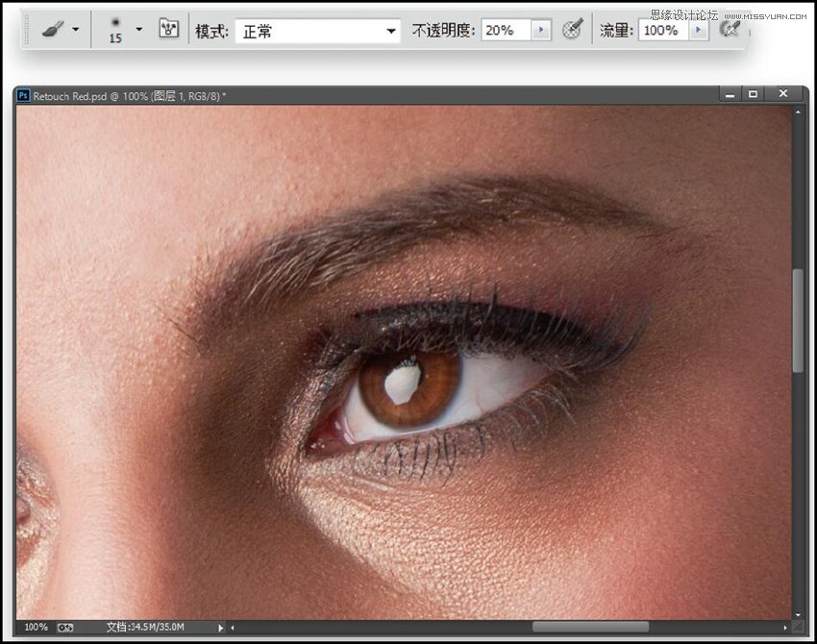Expand the brush preset picker arrow
This screenshot has width=817, height=644.
[139, 30]
